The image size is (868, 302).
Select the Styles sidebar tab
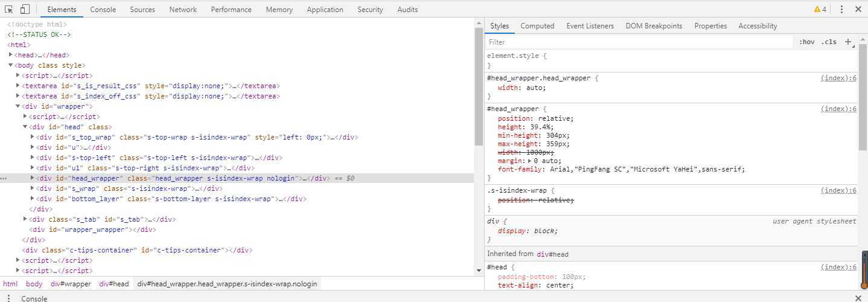[499, 26]
